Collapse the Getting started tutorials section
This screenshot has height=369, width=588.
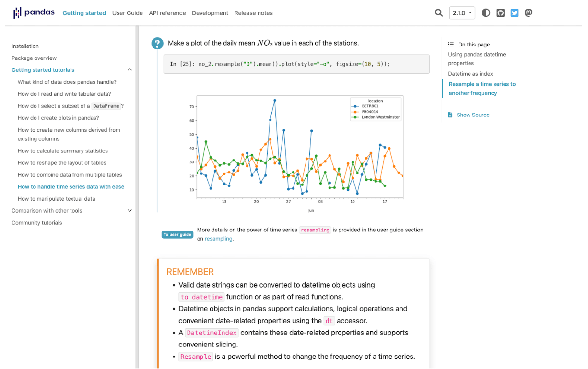coord(129,70)
